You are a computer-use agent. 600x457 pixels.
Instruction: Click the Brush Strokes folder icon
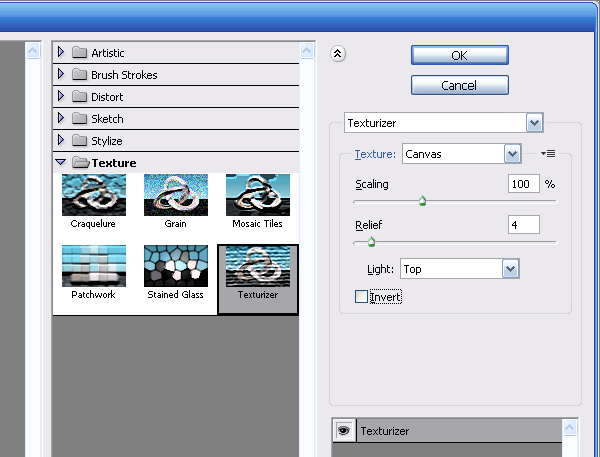pyautogui.click(x=79, y=74)
